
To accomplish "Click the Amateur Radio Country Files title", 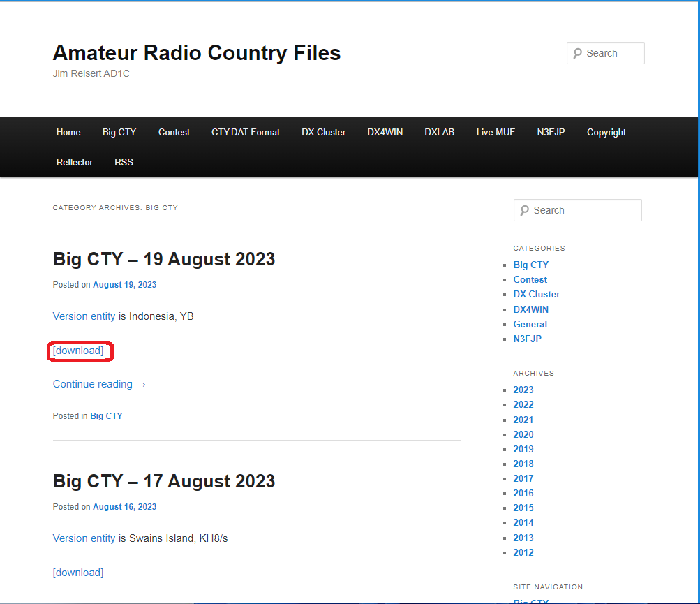I will [196, 52].
